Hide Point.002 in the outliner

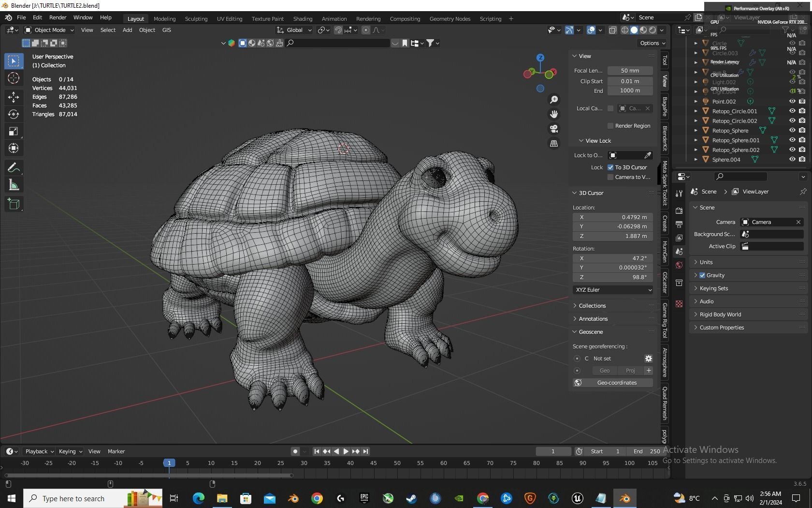(792, 102)
